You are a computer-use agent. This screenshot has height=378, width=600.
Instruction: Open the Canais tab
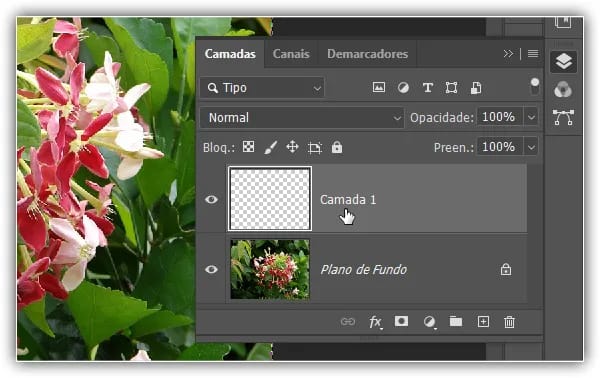pyautogui.click(x=291, y=54)
